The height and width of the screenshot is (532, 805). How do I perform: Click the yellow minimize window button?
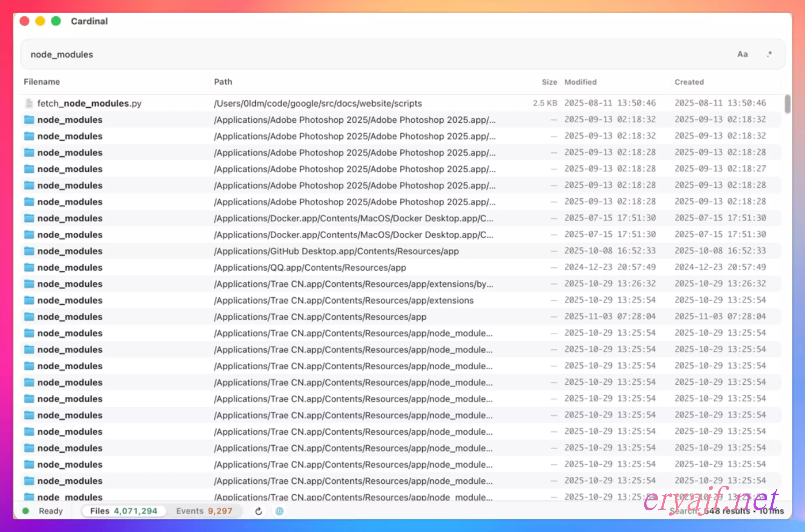(x=40, y=21)
